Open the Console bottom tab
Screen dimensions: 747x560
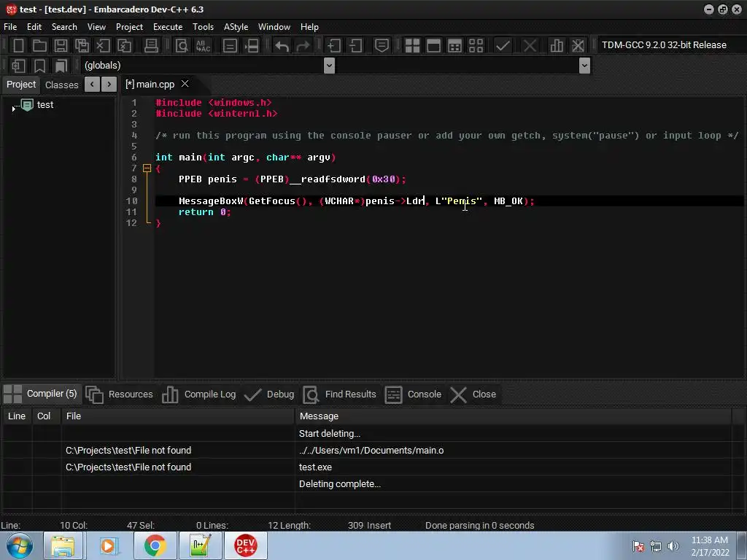pos(413,394)
